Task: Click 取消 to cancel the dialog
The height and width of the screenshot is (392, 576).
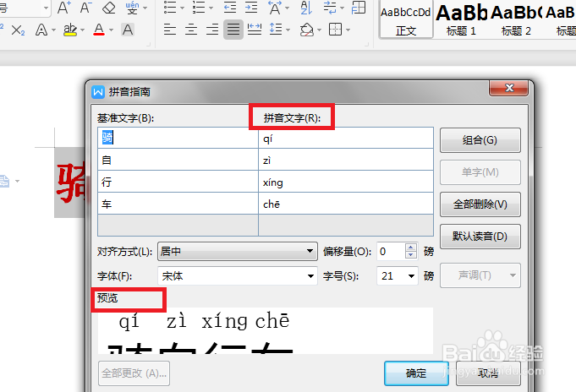Action: click(488, 373)
